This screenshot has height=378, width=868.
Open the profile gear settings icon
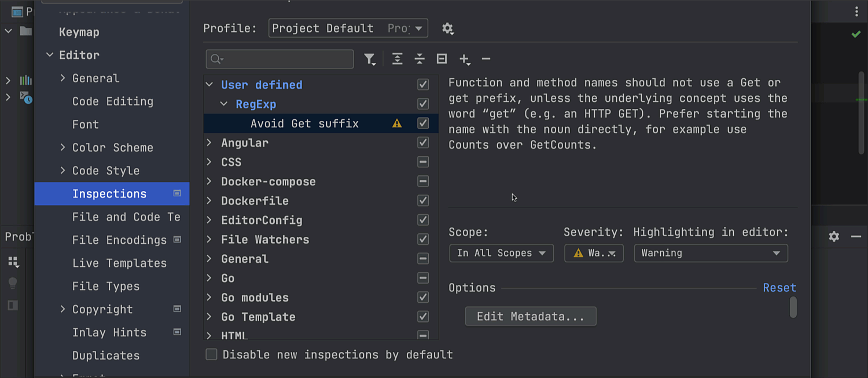(447, 28)
